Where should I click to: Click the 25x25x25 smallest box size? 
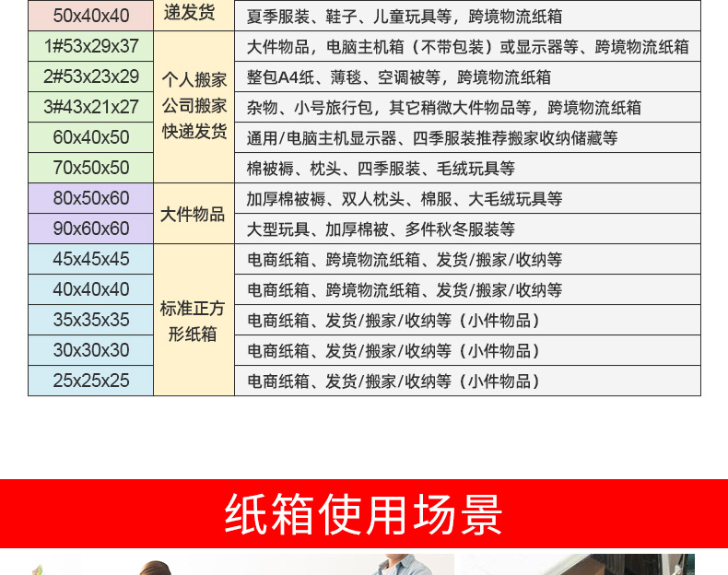point(91,381)
